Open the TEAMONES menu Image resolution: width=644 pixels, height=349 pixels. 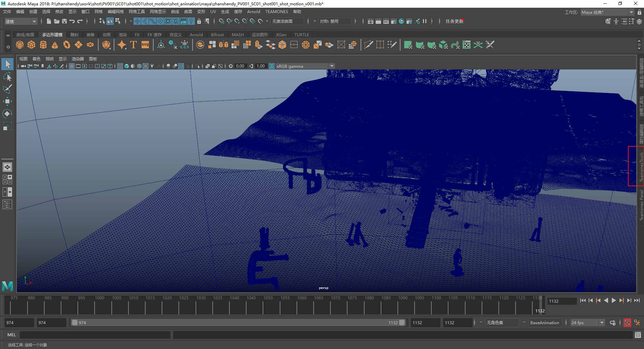pos(276,12)
